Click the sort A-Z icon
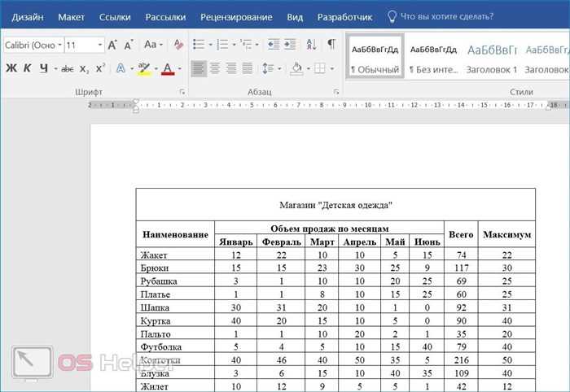The width and height of the screenshot is (570, 392). click(x=312, y=45)
